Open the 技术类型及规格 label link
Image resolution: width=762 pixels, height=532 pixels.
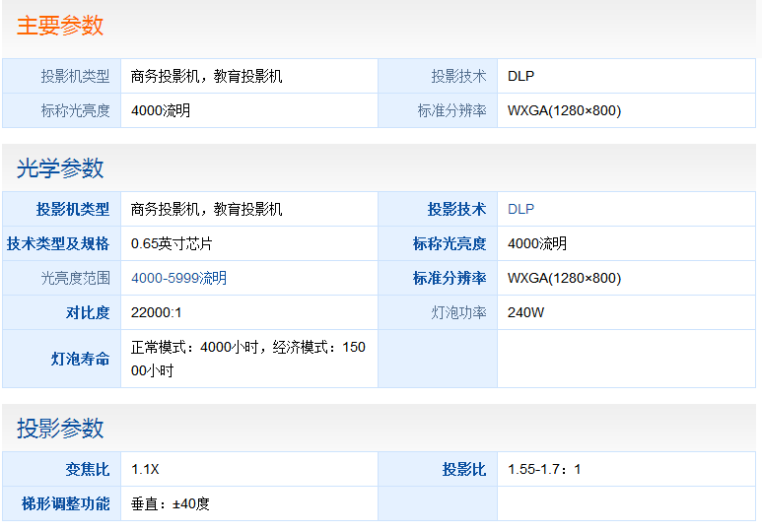click(x=58, y=243)
